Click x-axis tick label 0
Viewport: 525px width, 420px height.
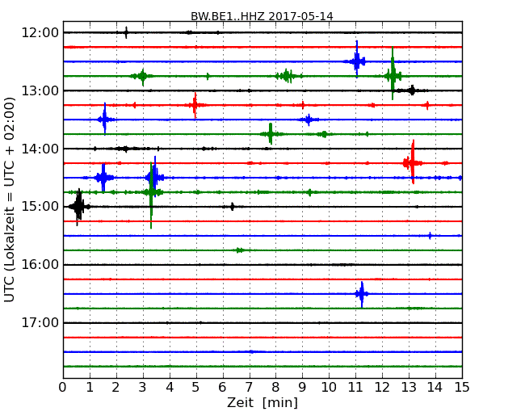[x=63, y=388]
